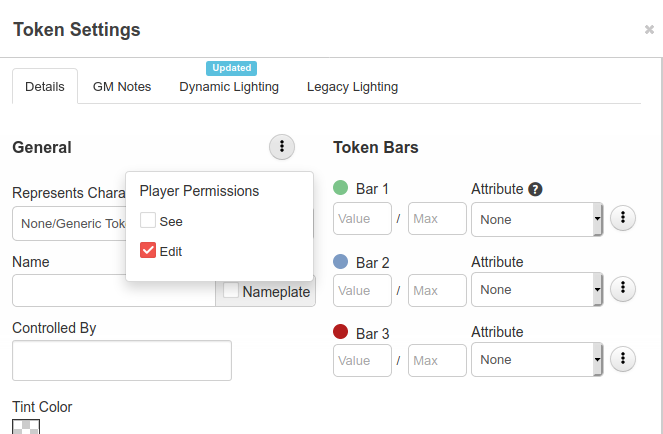The width and height of the screenshot is (663, 434).
Task: Toggle the Nameplate checkbox
Action: pyautogui.click(x=231, y=290)
